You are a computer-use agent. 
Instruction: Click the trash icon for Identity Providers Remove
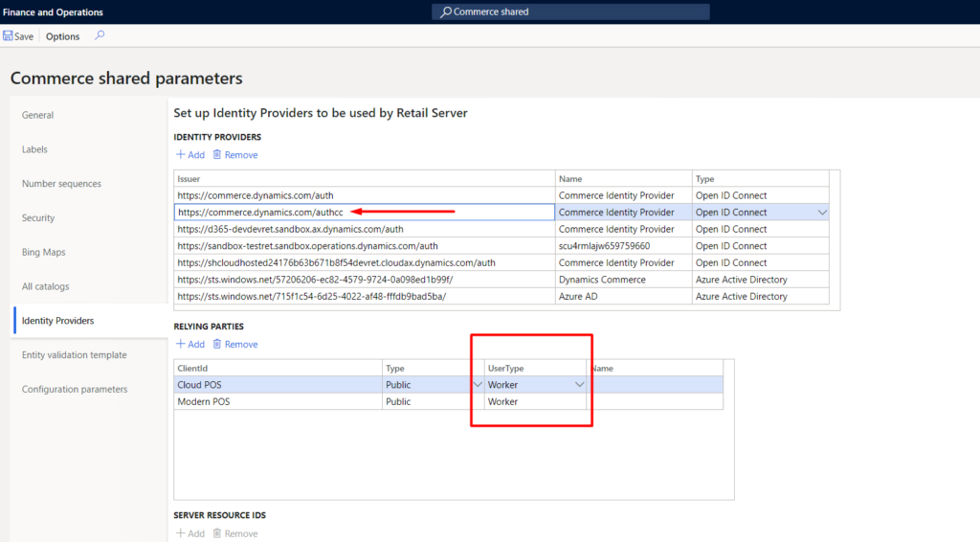tap(217, 154)
